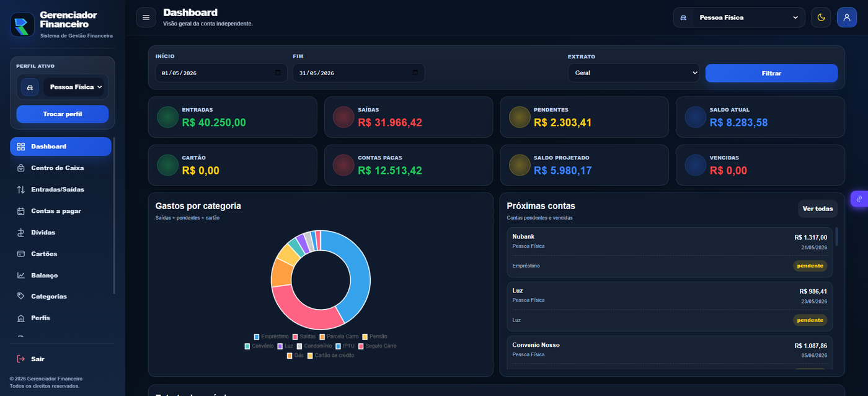Open the Dashboard menu item

61,146
